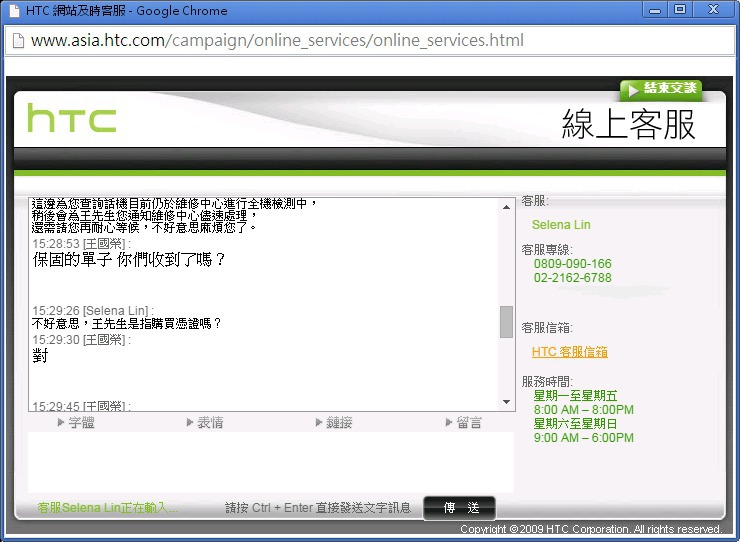Click message 保固的單子 你們收到了嗎？
Viewport: 740px width, 542px height.
129,260
